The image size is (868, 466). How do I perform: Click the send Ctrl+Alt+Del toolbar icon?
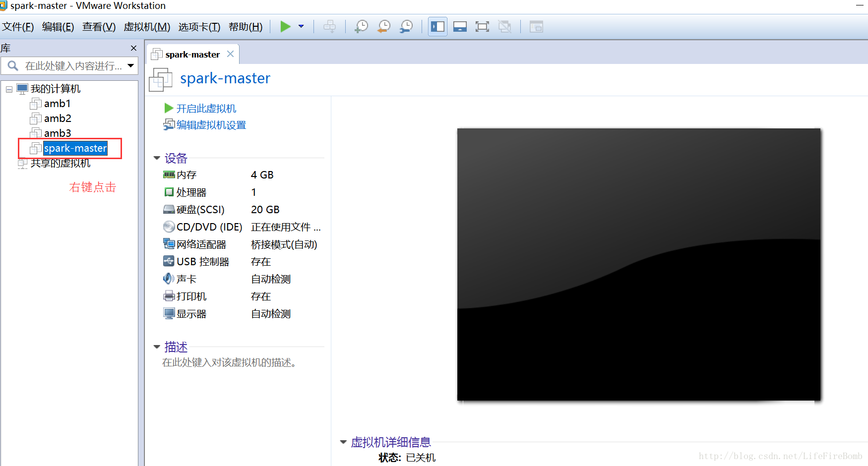tap(329, 26)
